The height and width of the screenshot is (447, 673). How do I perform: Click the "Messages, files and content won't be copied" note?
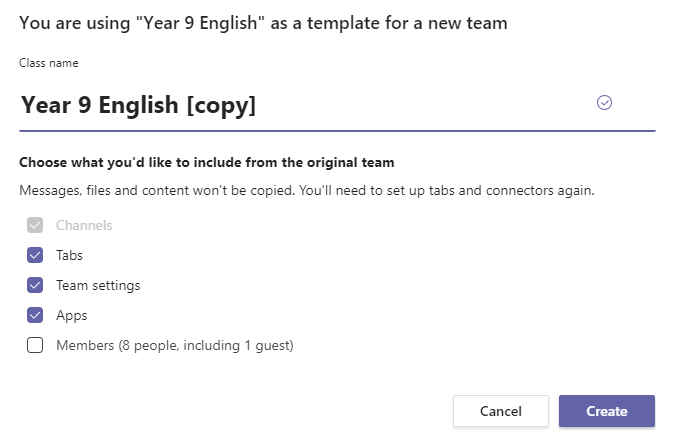pos(307,190)
